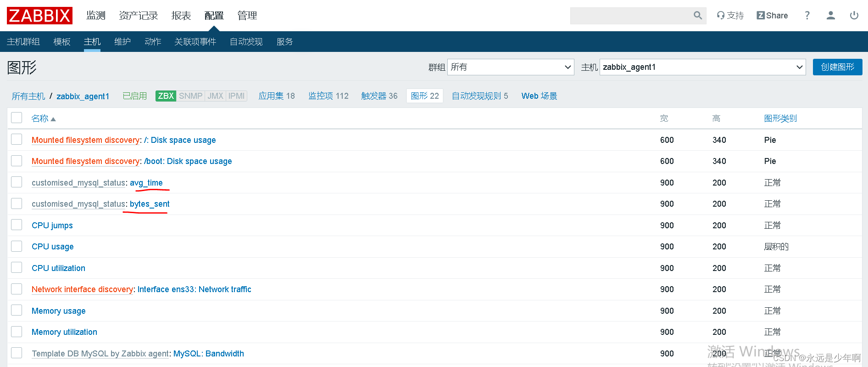Open Interface ens33: Network traffic graph
Viewport: 868px width, 367px height.
pos(195,289)
